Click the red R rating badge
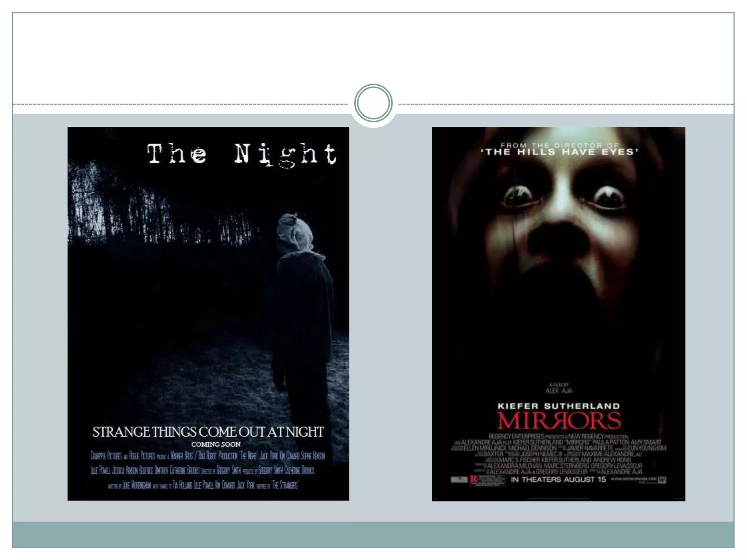 (x=473, y=479)
